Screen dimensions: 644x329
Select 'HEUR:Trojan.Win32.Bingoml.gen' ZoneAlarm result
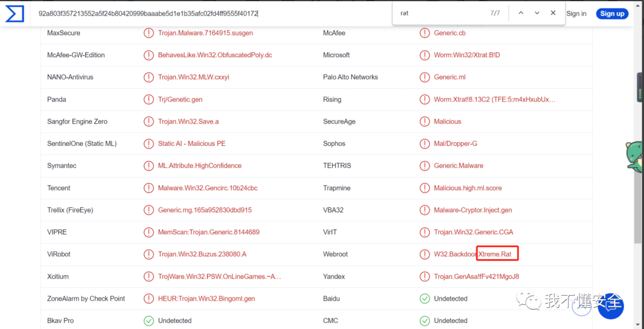[206, 299]
